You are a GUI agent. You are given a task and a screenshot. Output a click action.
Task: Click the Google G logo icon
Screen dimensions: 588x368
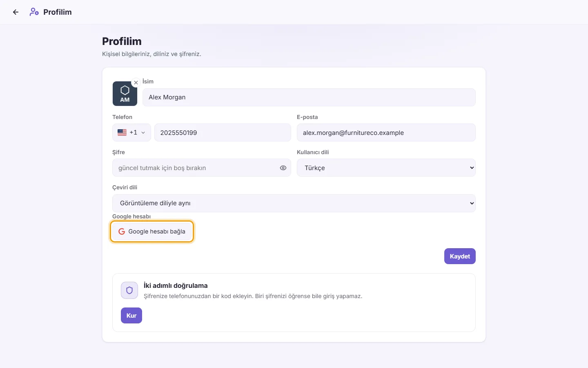click(122, 231)
